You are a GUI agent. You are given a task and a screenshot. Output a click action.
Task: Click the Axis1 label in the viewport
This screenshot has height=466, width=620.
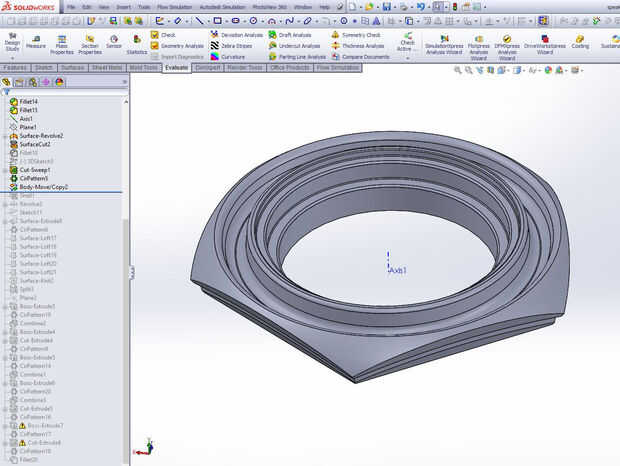pyautogui.click(x=398, y=271)
